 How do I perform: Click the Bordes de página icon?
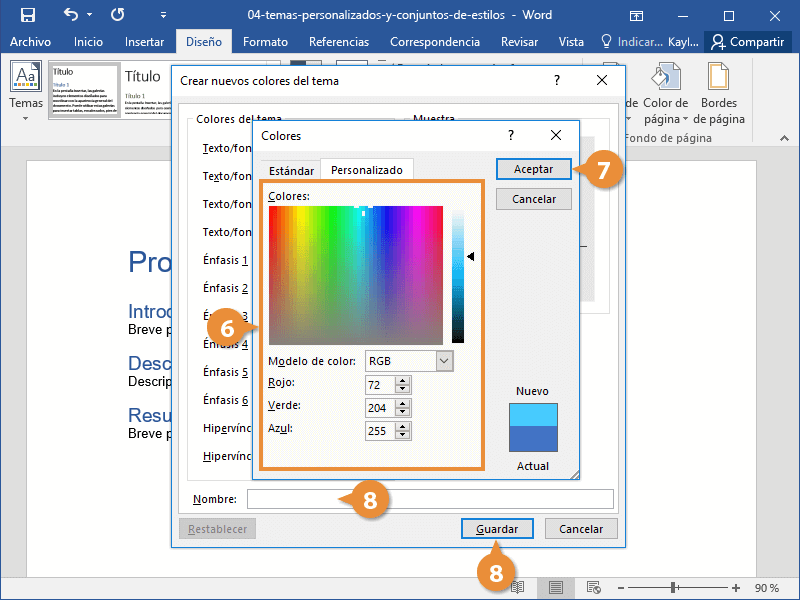[718, 77]
